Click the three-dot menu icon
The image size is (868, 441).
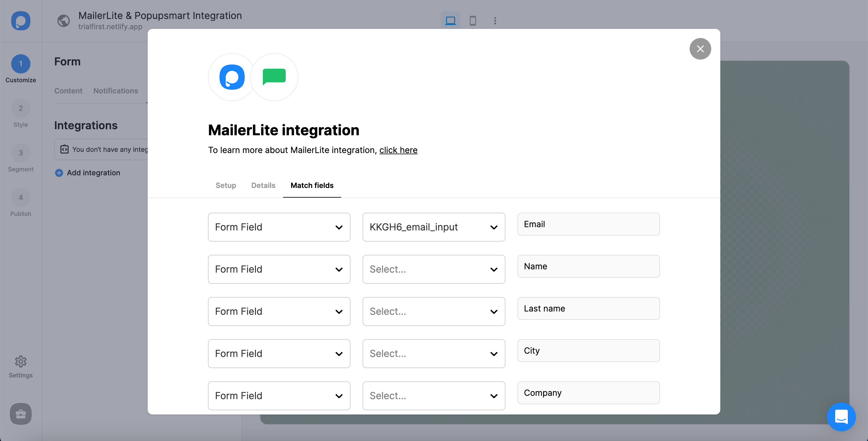pos(495,21)
